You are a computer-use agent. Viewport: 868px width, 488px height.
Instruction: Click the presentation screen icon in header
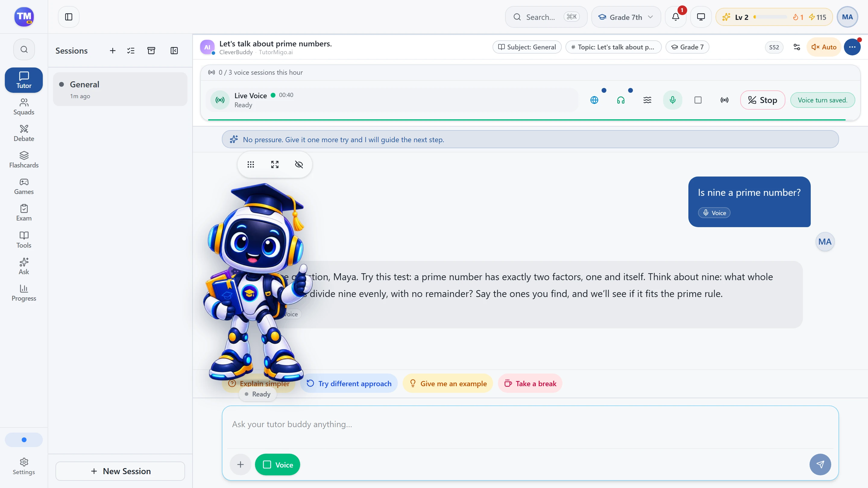[x=701, y=17]
